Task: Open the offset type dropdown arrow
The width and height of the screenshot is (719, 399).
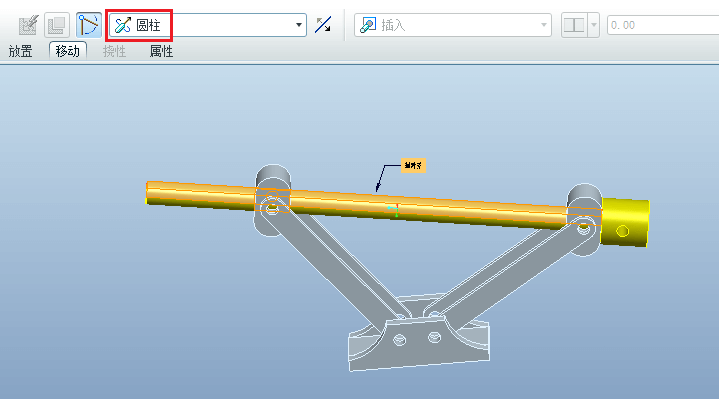Action: point(593,25)
